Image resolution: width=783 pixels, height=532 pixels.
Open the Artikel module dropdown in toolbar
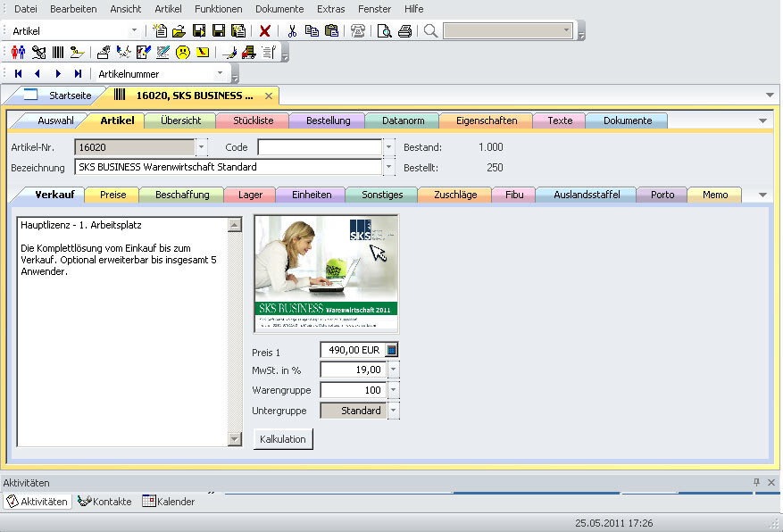tap(134, 30)
